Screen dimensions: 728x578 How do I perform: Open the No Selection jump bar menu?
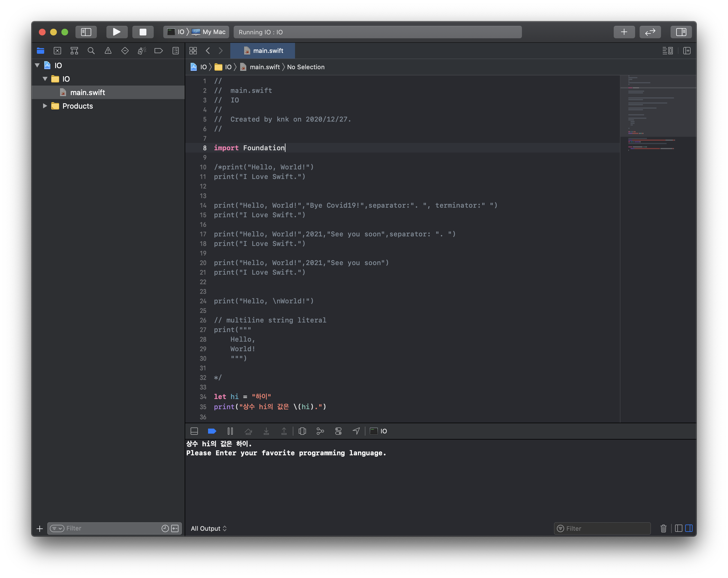click(305, 67)
